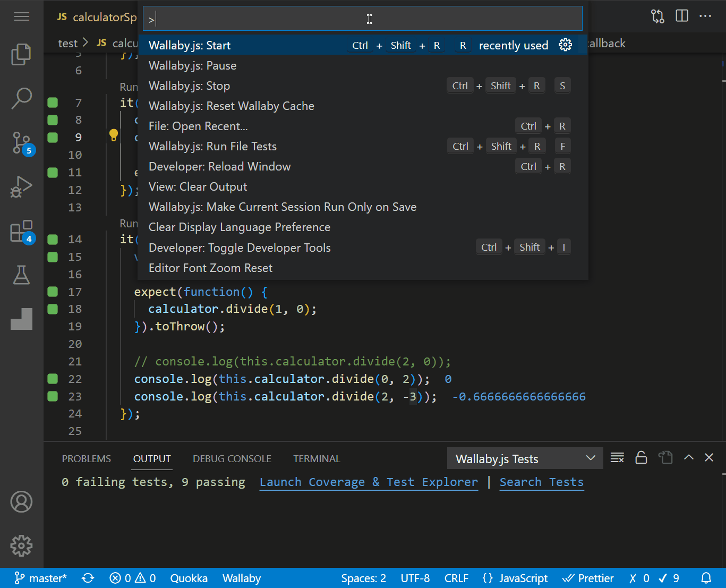Viewport: 726px width, 588px height.
Task: Open the editor More Actions ellipsis
Action: 705,16
